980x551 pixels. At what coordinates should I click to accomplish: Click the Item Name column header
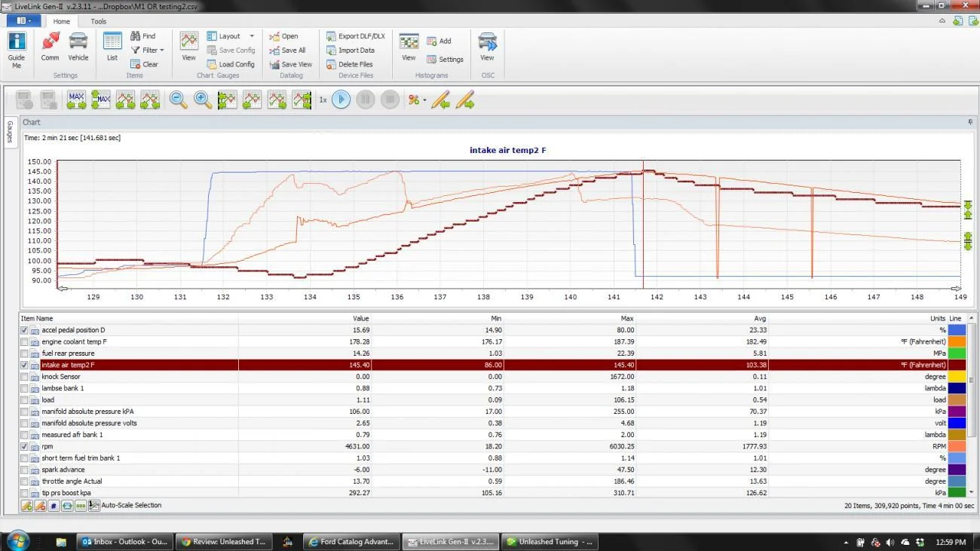(128, 319)
